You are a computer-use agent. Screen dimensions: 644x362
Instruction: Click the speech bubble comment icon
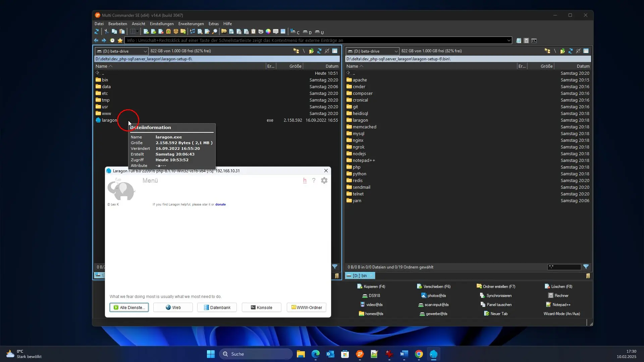click(x=276, y=32)
